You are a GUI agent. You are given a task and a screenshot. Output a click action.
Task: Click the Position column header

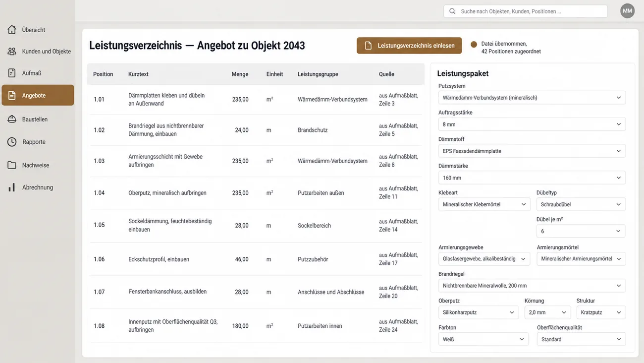103,74
